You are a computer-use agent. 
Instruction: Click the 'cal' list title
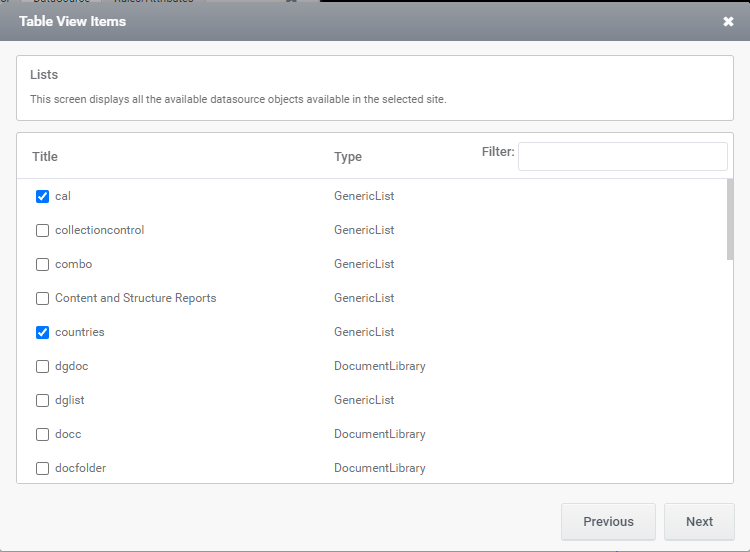[x=63, y=196]
